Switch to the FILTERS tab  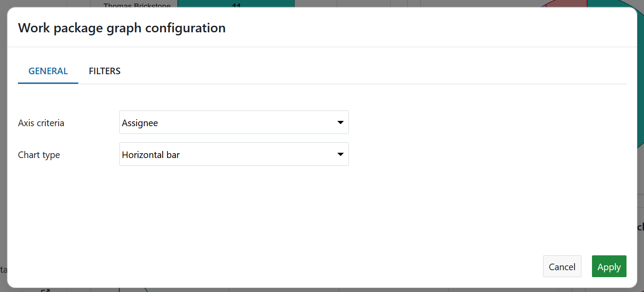[104, 71]
